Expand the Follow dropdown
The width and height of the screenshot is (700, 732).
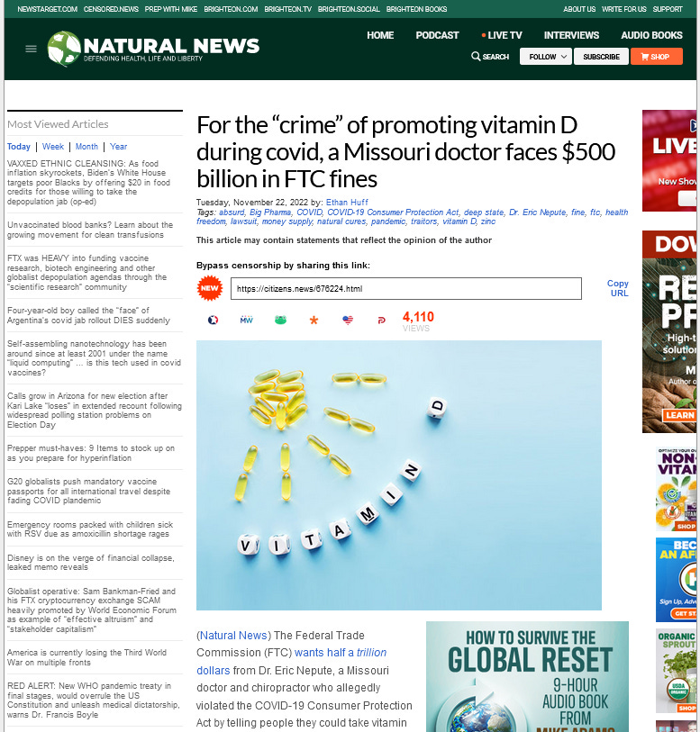point(545,57)
